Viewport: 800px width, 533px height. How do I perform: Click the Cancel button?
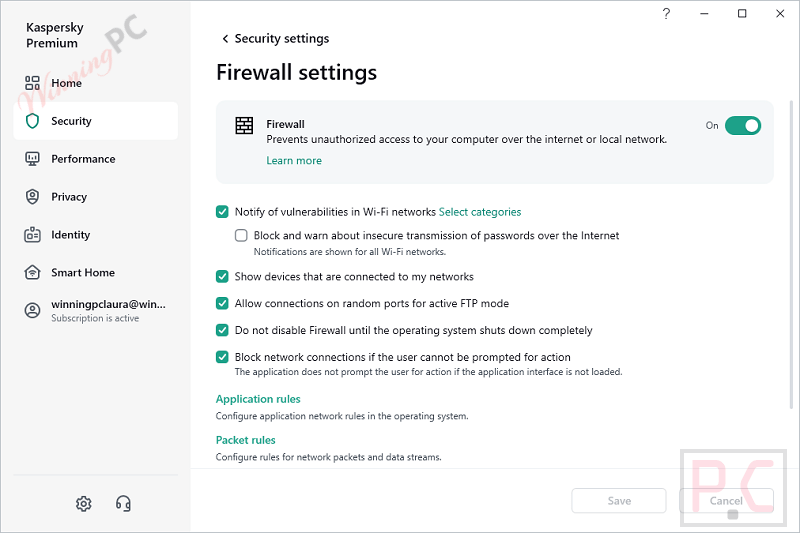(726, 501)
